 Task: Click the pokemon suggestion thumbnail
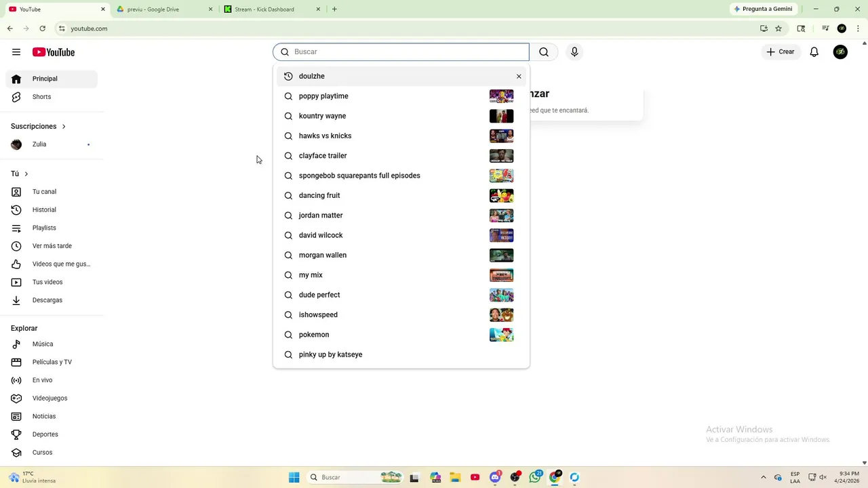click(501, 335)
